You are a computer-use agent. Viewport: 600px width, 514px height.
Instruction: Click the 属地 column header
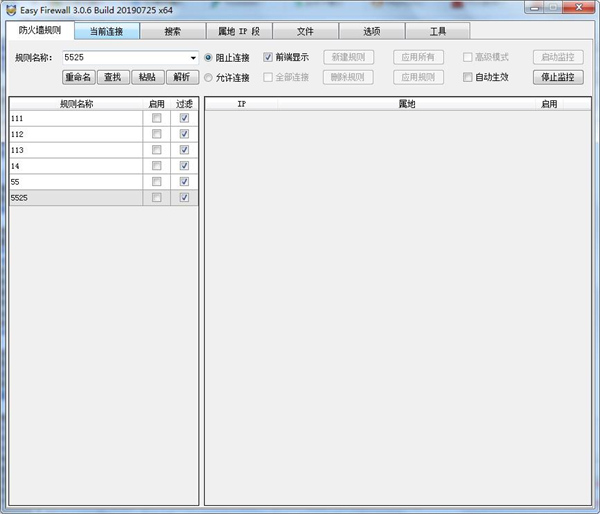click(x=406, y=103)
